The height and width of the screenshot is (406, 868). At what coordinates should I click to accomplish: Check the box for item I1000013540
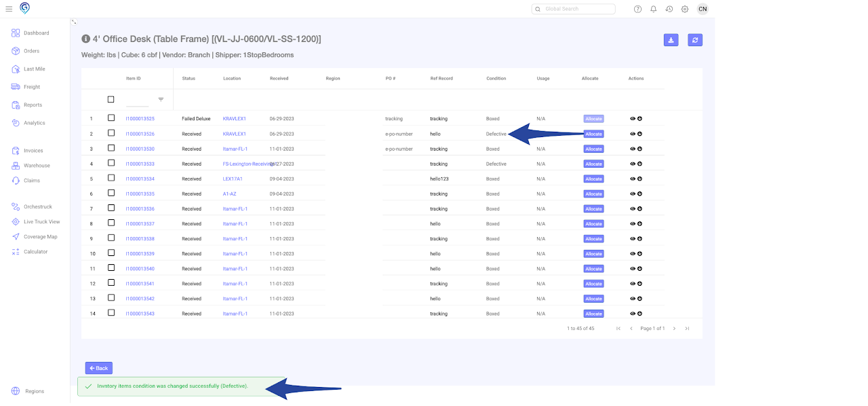[x=111, y=267]
